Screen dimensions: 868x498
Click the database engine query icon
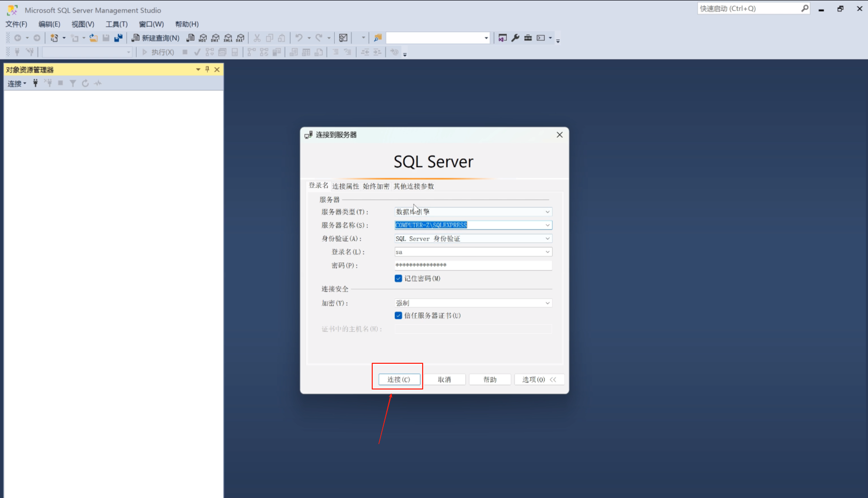pos(190,38)
